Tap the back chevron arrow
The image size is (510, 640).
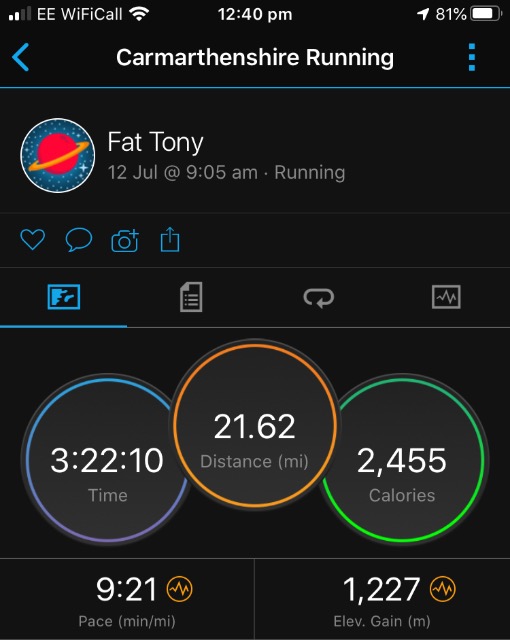click(x=20, y=57)
